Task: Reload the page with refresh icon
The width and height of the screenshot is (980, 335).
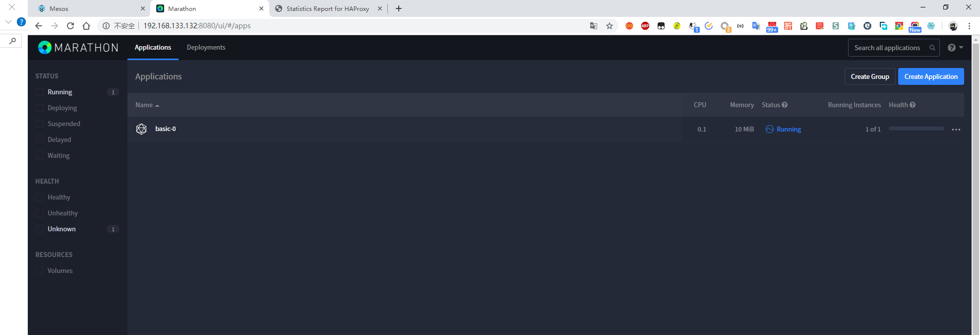Action: point(70,26)
